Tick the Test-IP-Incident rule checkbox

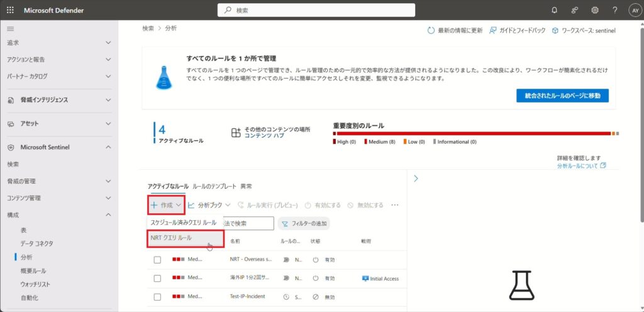[x=157, y=296]
